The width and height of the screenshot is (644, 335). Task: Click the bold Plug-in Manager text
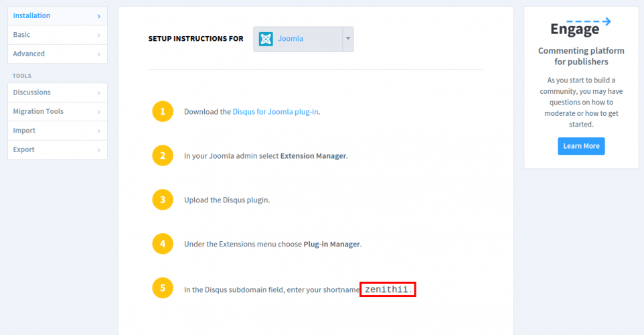click(332, 244)
